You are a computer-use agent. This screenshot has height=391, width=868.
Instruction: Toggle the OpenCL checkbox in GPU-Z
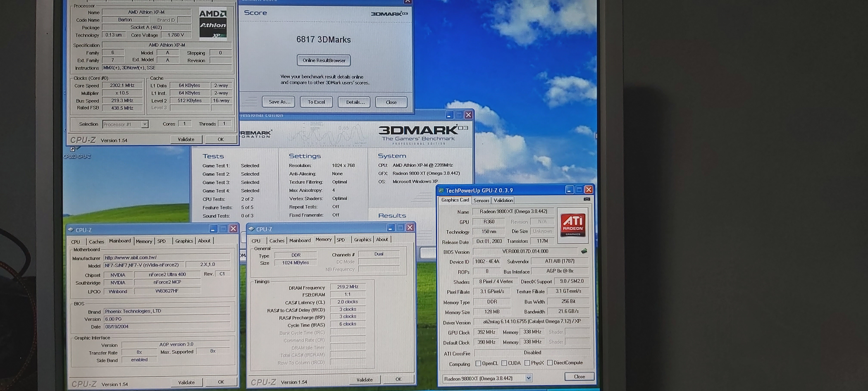478,363
